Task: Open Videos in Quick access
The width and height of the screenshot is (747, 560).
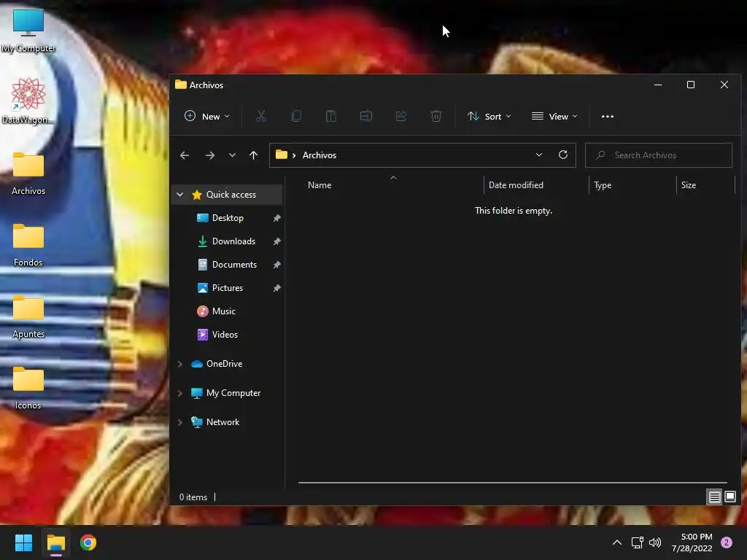Action: pos(225,334)
